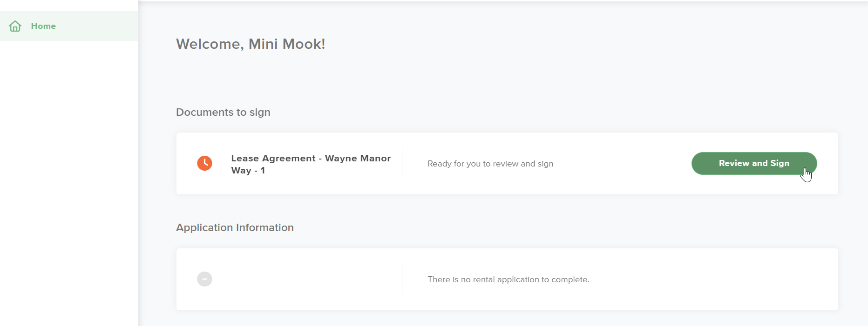Click the Documents to sign heading
The width and height of the screenshot is (868, 326).
223,112
